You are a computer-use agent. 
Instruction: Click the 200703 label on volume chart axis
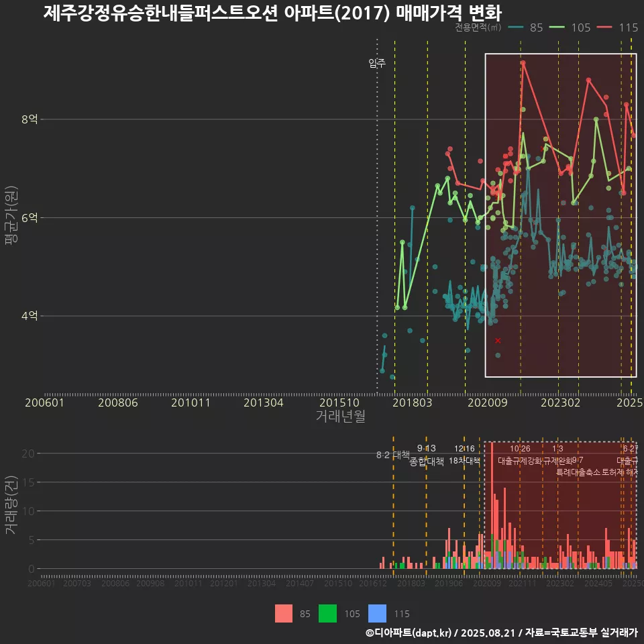point(77,583)
